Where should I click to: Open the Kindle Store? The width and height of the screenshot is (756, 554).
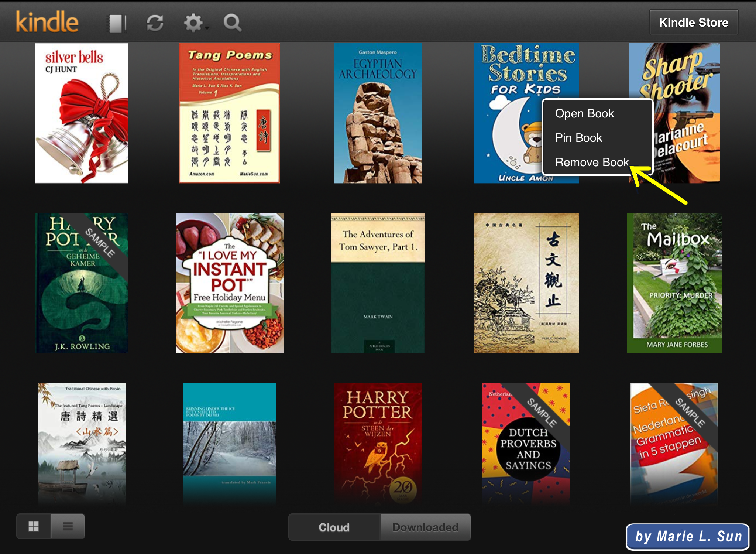pyautogui.click(x=694, y=23)
